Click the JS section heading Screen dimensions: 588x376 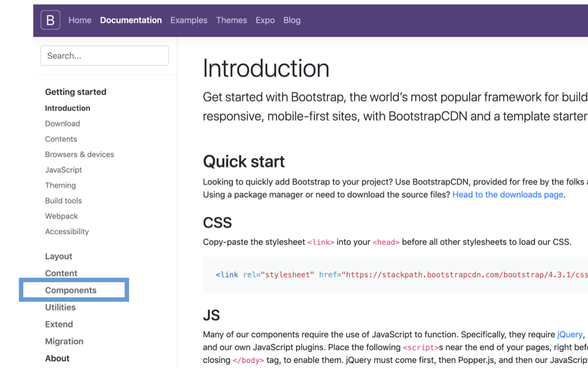[x=211, y=315]
